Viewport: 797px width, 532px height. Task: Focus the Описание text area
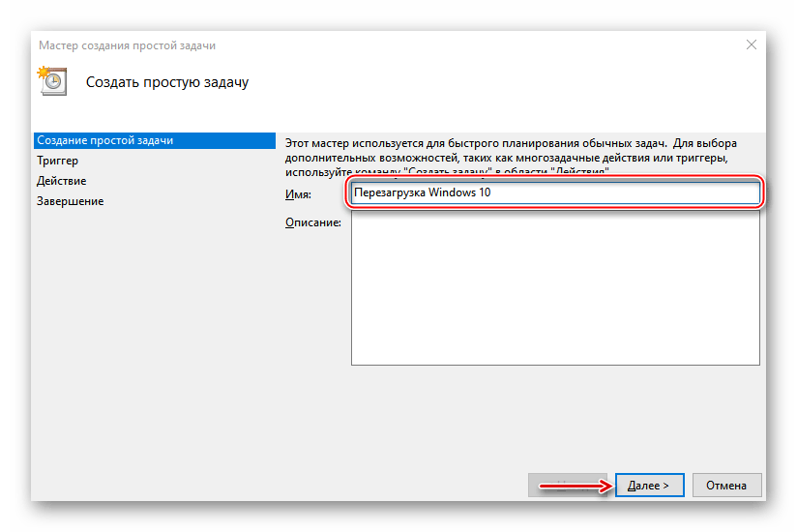[x=555, y=289]
